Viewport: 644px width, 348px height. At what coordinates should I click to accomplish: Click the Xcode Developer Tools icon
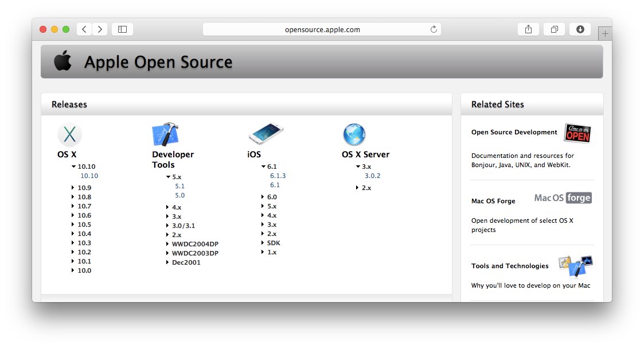[166, 134]
